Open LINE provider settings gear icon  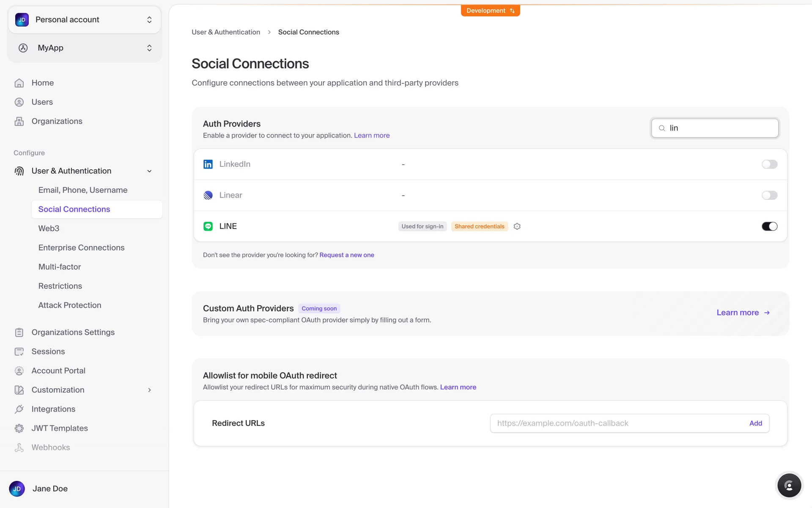pos(517,226)
